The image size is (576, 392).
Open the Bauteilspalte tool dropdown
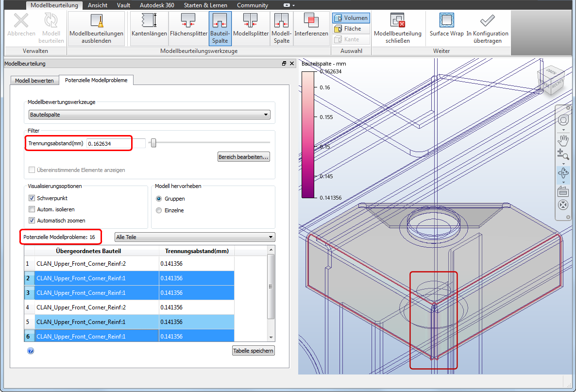pyautogui.click(x=150, y=115)
